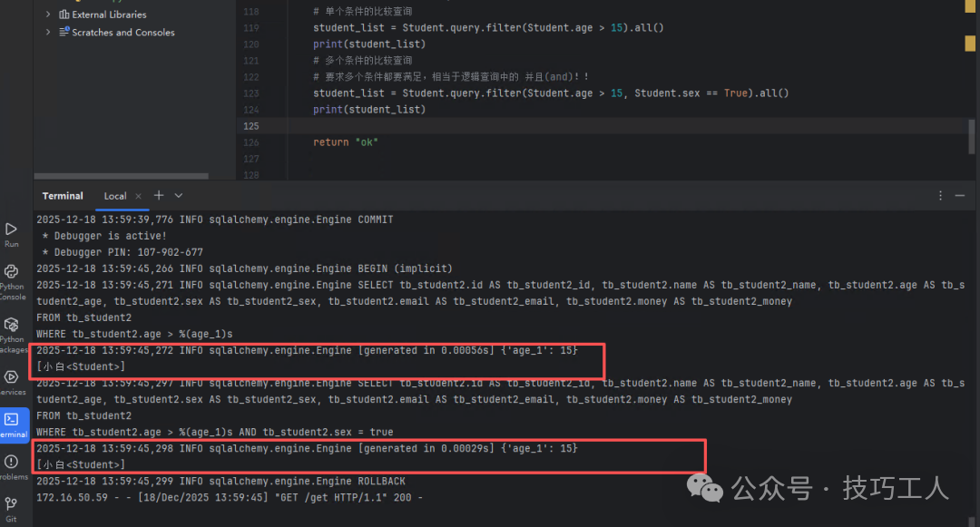The width and height of the screenshot is (980, 527).
Task: Select External Libraries in project tree
Action: 109,15
